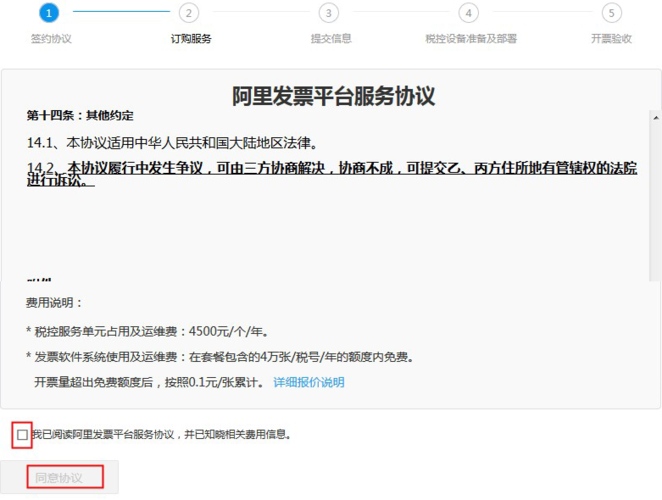This screenshot has width=662, height=500.
Task: Click the 签约协议 step label
Action: click(51, 39)
